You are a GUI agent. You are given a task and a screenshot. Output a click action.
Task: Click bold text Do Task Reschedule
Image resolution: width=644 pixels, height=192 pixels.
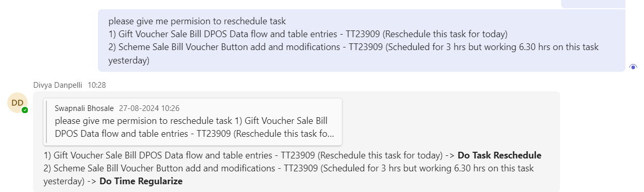499,155
